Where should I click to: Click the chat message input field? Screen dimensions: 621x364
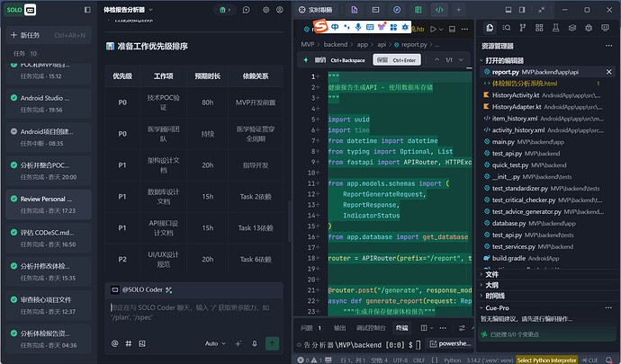pos(193,313)
